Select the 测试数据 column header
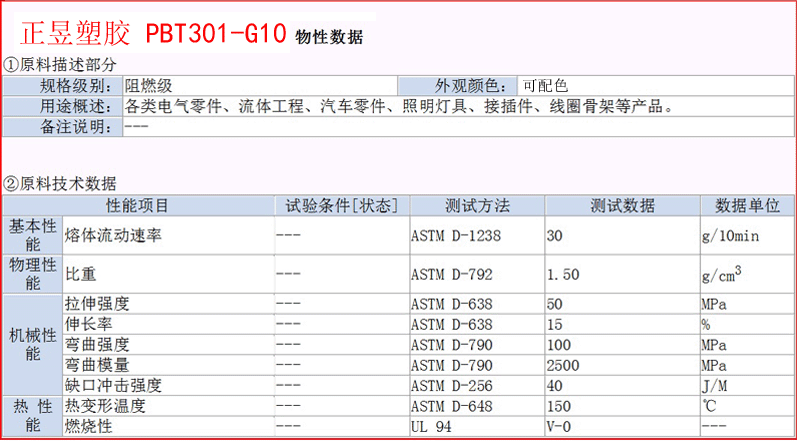 click(621, 206)
